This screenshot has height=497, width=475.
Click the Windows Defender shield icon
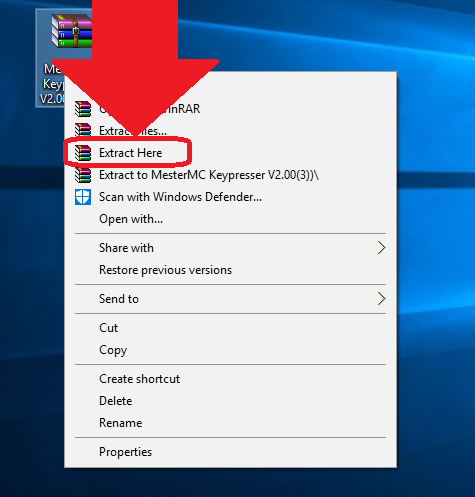(83, 197)
